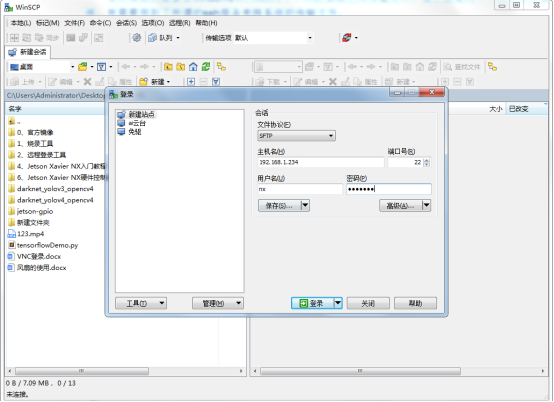Open the Login button dropdown arrow
The width and height of the screenshot is (554, 402).
(x=338, y=303)
